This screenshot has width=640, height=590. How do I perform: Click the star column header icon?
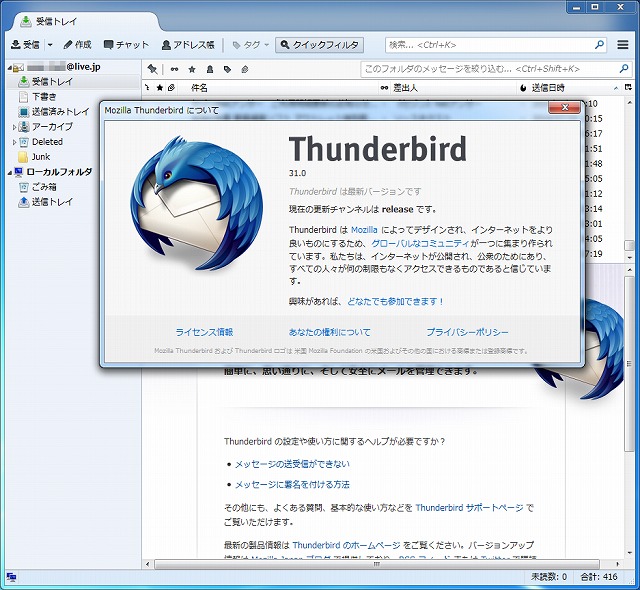[160, 88]
